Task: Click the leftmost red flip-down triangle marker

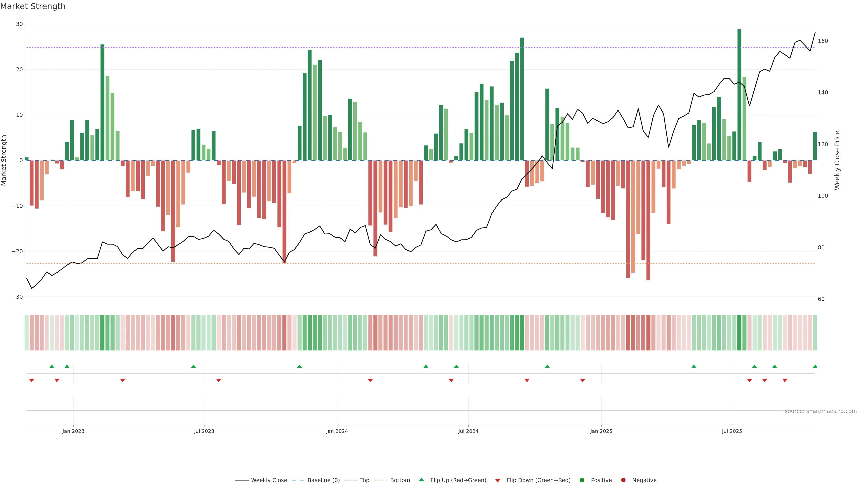Action: point(32,380)
